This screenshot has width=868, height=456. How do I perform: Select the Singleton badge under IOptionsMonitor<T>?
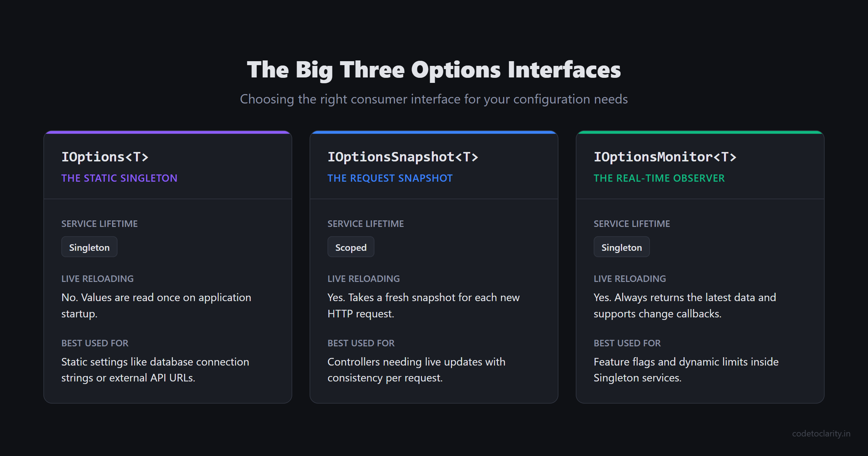click(622, 247)
